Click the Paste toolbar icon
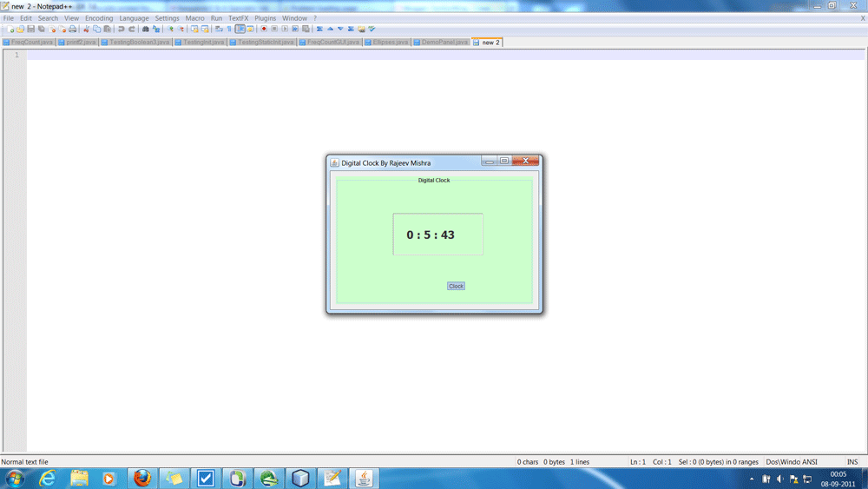 click(x=107, y=29)
